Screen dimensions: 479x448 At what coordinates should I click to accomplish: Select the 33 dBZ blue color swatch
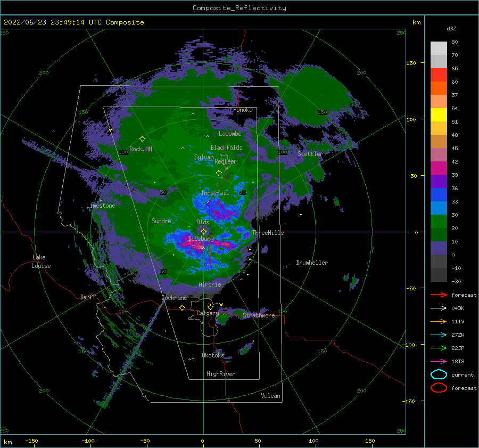point(439,194)
